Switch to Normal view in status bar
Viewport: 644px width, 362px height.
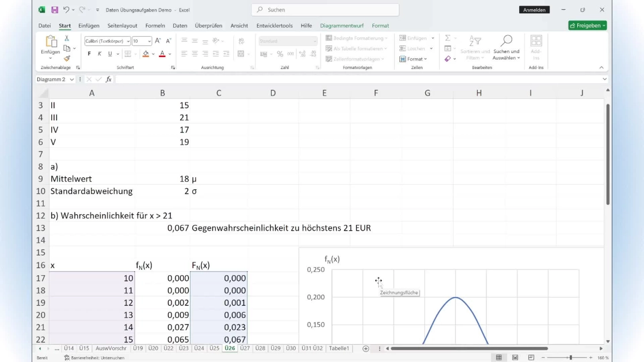tap(498, 358)
